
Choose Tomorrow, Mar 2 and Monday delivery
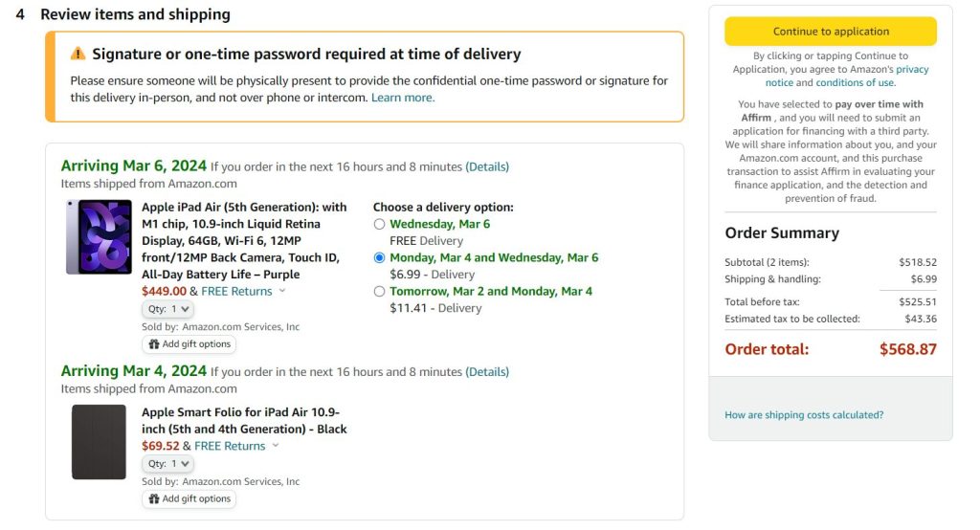point(380,291)
